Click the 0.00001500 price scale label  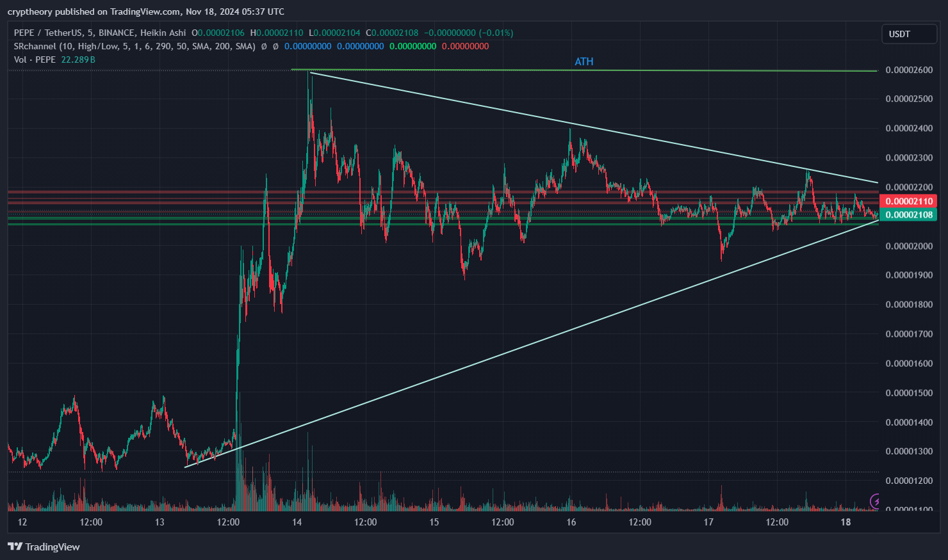click(909, 392)
